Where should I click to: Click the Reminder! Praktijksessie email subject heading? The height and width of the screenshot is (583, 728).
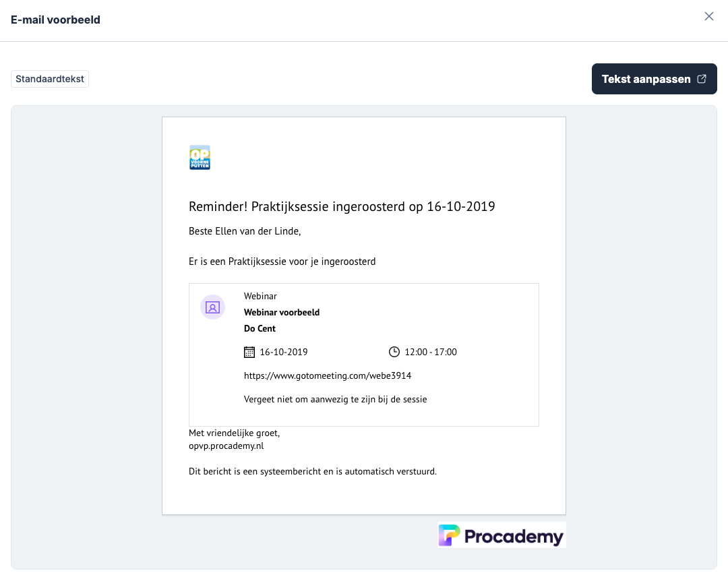342,206
